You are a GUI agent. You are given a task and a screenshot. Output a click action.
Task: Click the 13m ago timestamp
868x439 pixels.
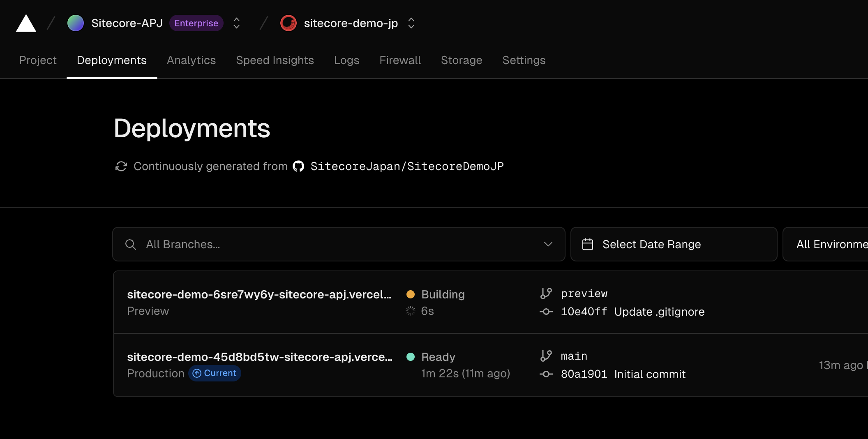pyautogui.click(x=841, y=365)
